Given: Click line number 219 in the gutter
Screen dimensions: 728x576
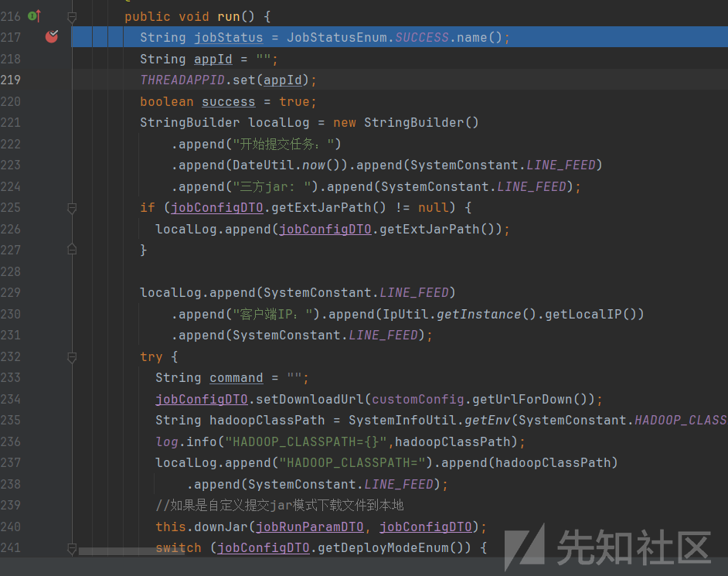Looking at the screenshot, I should point(10,80).
